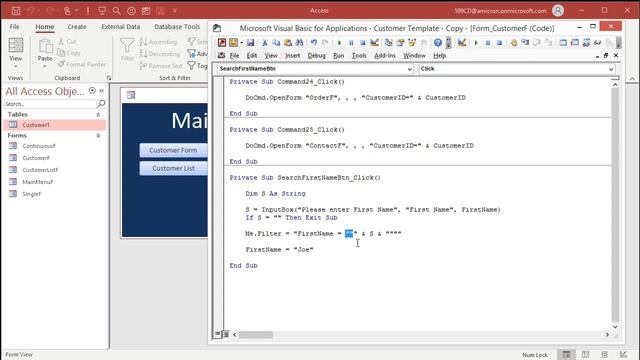Image resolution: width=640 pixels, height=360 pixels.
Task: Open the Debug menu
Action: (316, 56)
